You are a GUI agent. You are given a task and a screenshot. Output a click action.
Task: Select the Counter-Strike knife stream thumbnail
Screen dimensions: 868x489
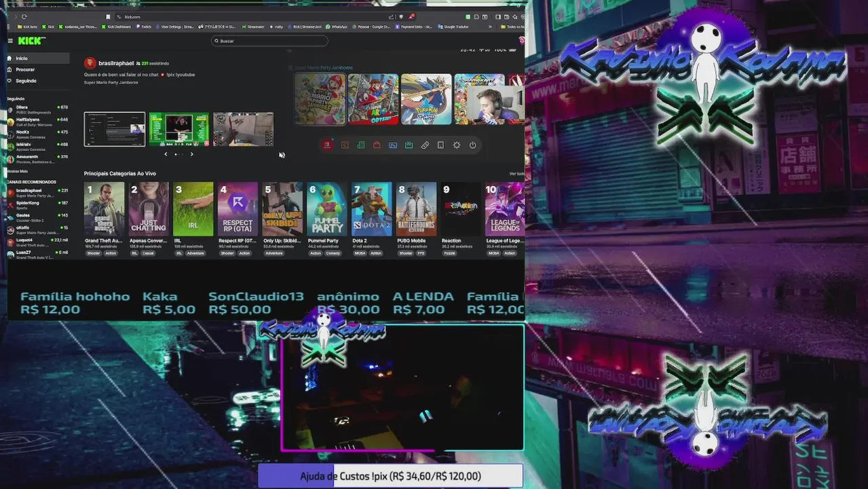click(x=243, y=129)
